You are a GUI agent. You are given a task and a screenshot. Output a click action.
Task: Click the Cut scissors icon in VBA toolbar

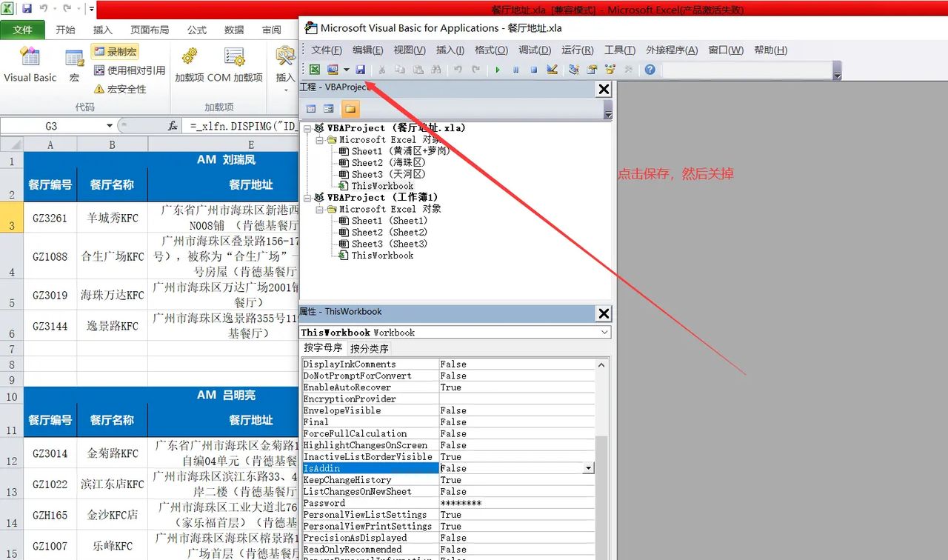click(382, 70)
